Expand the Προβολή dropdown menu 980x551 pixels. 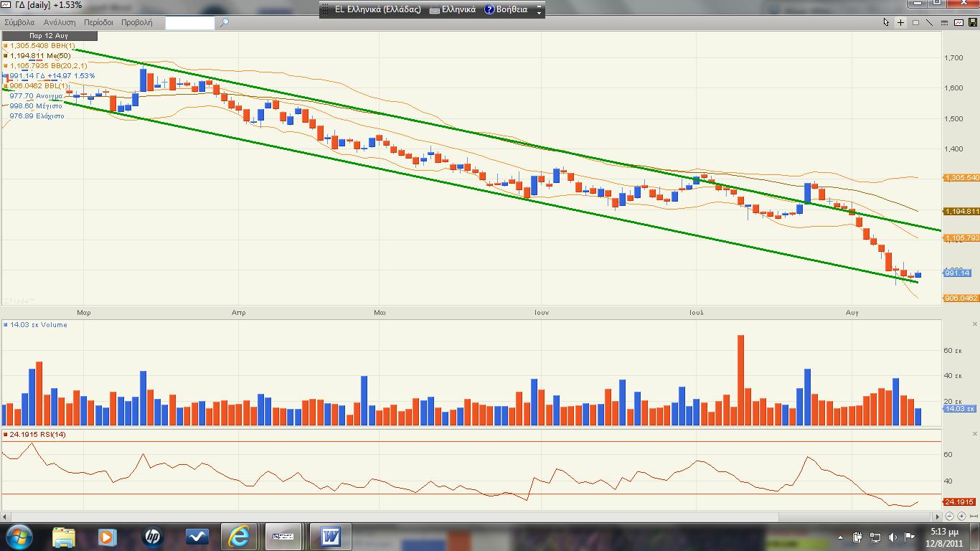[136, 22]
